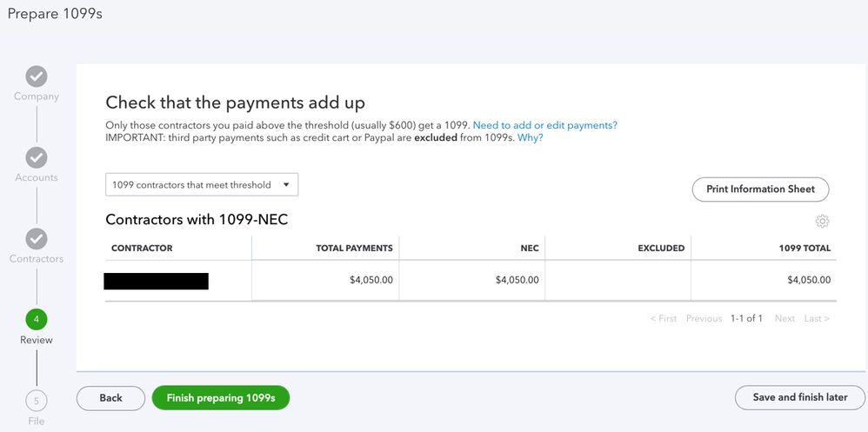
Task: Click the 'Why?' link
Action: coord(531,138)
